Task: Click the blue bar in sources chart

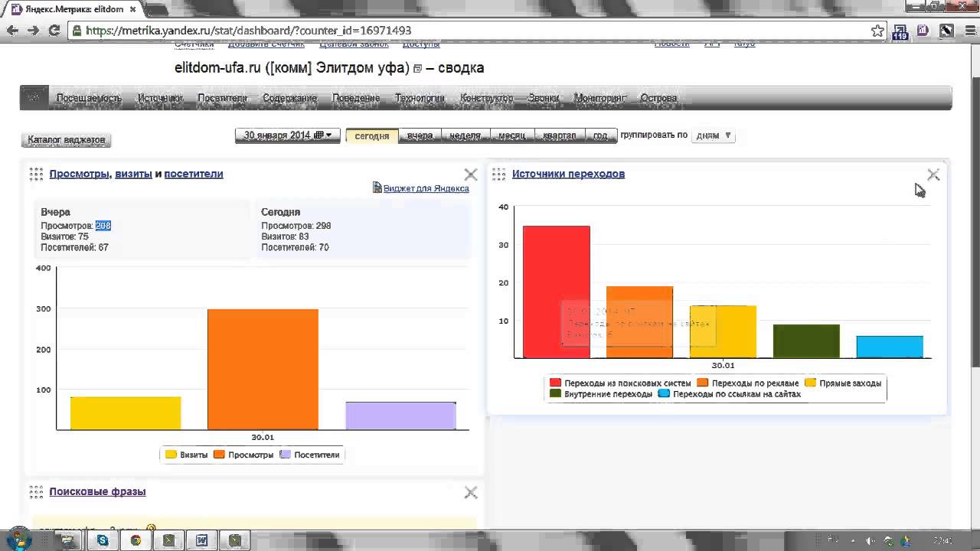Action: tap(890, 347)
